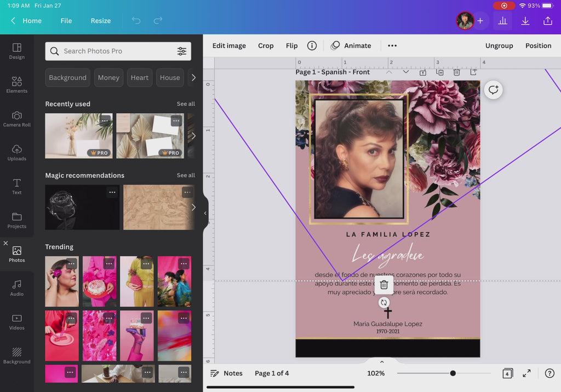This screenshot has height=392, width=561.
Task: Open the Projects panel
Action: click(x=17, y=220)
